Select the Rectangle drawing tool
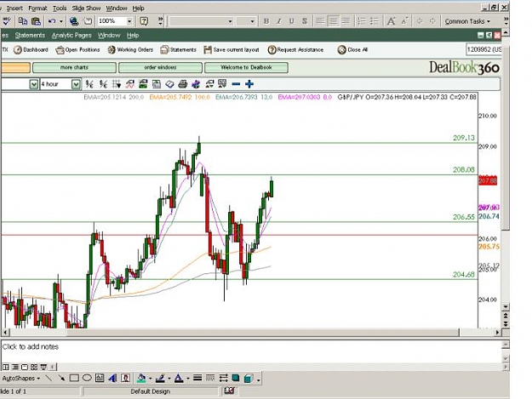532x399 pixels. click(x=74, y=378)
